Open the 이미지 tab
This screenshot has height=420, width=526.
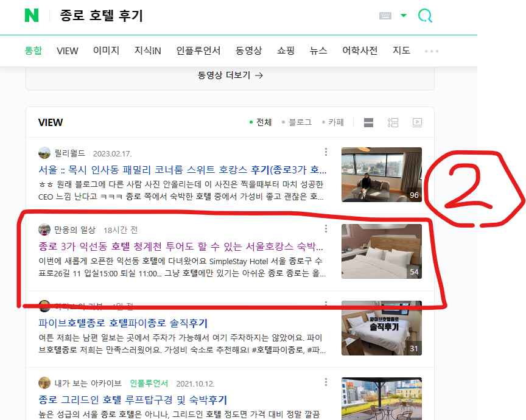[106, 51]
